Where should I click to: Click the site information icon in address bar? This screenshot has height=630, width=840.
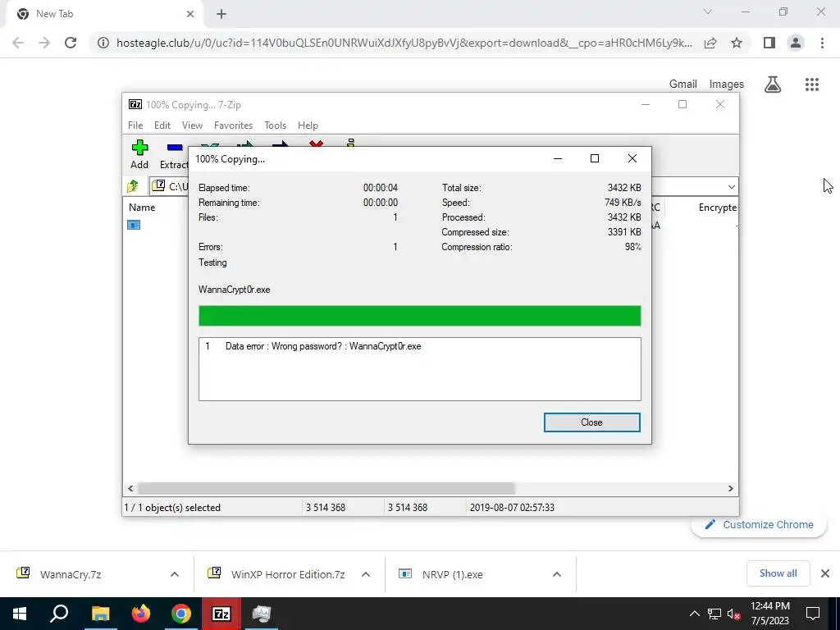coord(103,43)
